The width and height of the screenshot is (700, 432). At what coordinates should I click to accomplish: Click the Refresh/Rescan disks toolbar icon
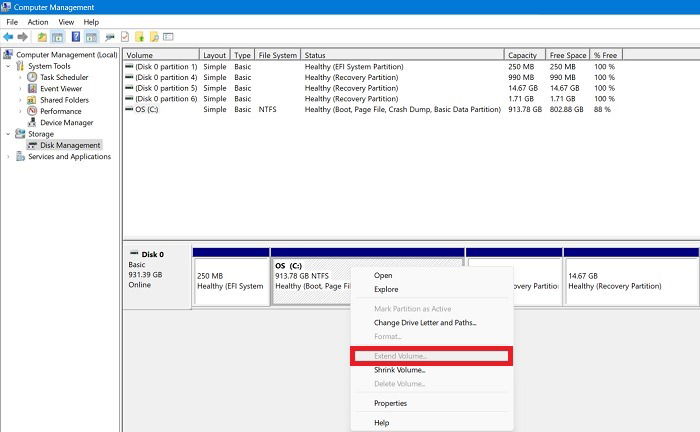[x=109, y=37]
